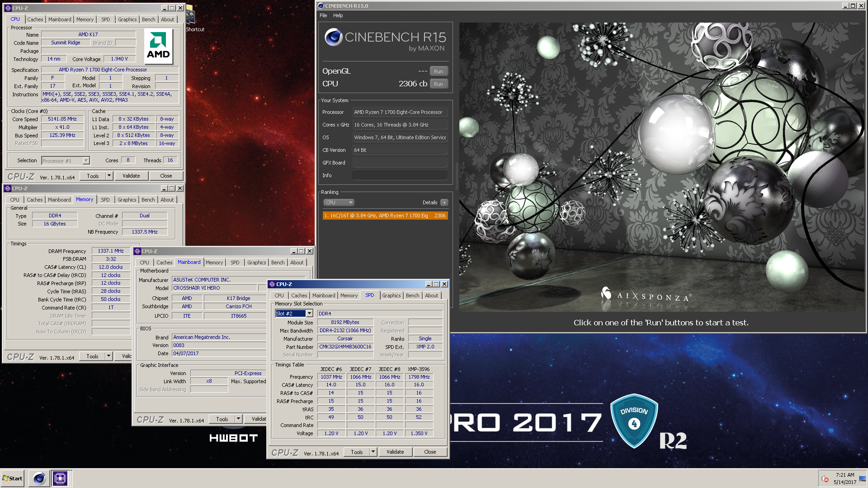Click the Cinebench render preview image
The width and height of the screenshot is (868, 488).
[x=662, y=166]
